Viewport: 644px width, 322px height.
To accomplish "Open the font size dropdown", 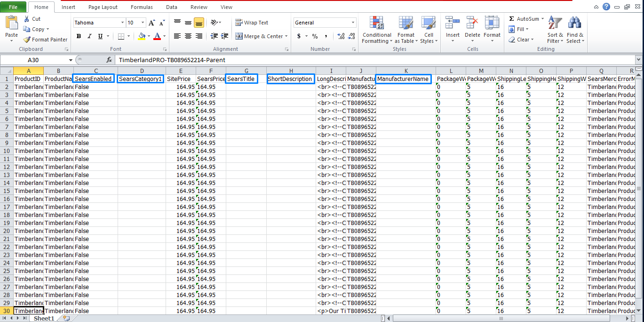I will 143,23.
